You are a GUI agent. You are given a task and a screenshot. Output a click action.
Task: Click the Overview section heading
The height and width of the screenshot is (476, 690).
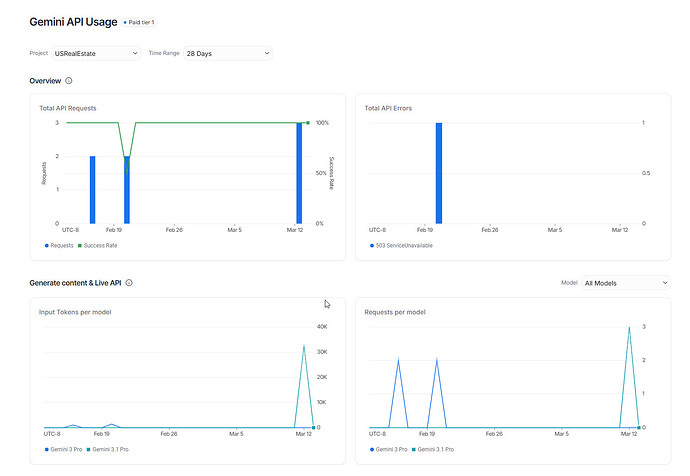pyautogui.click(x=45, y=81)
